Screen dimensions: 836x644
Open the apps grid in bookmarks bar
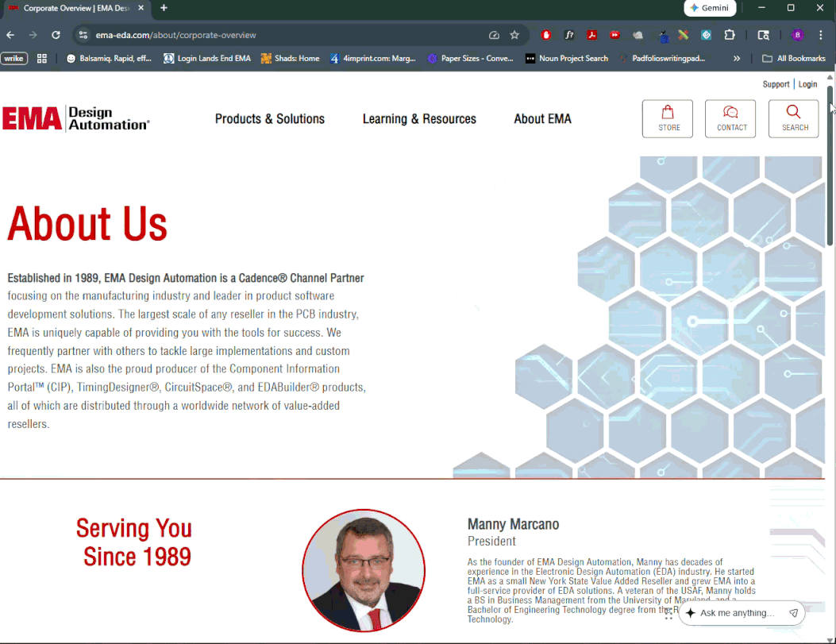[41, 59]
